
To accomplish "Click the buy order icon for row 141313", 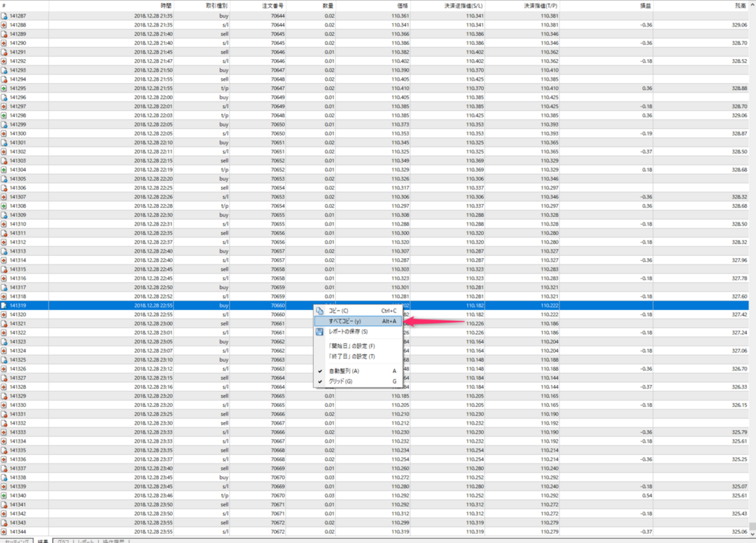I will tap(4, 251).
